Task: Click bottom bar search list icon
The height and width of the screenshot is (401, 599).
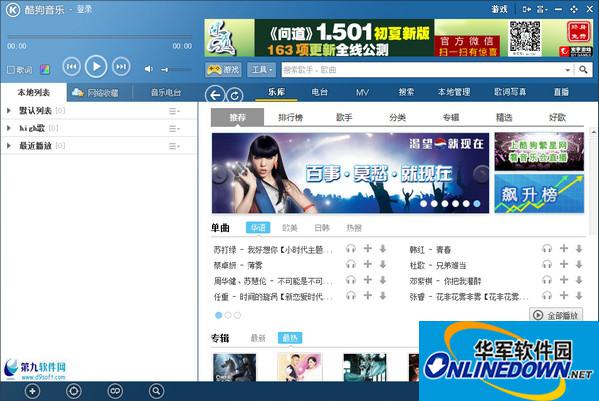Action: coord(156,391)
